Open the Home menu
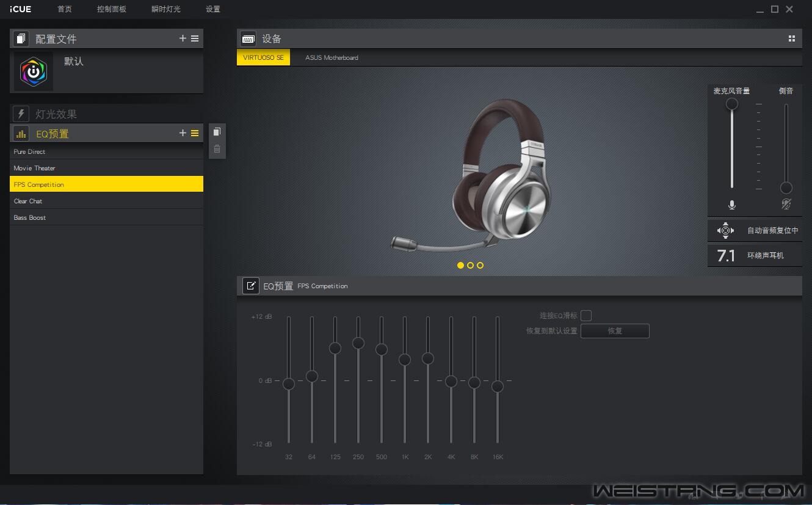Image resolution: width=812 pixels, height=505 pixels. point(65,9)
